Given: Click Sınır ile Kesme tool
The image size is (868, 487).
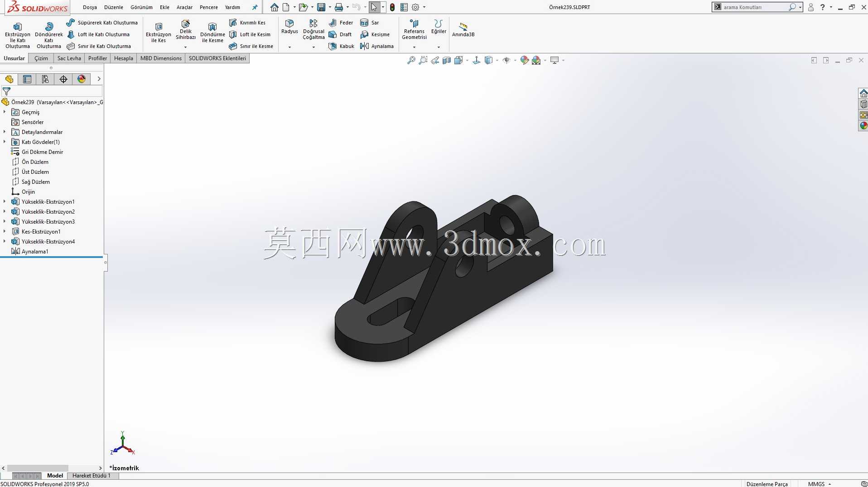Looking at the screenshot, I should click(251, 46).
